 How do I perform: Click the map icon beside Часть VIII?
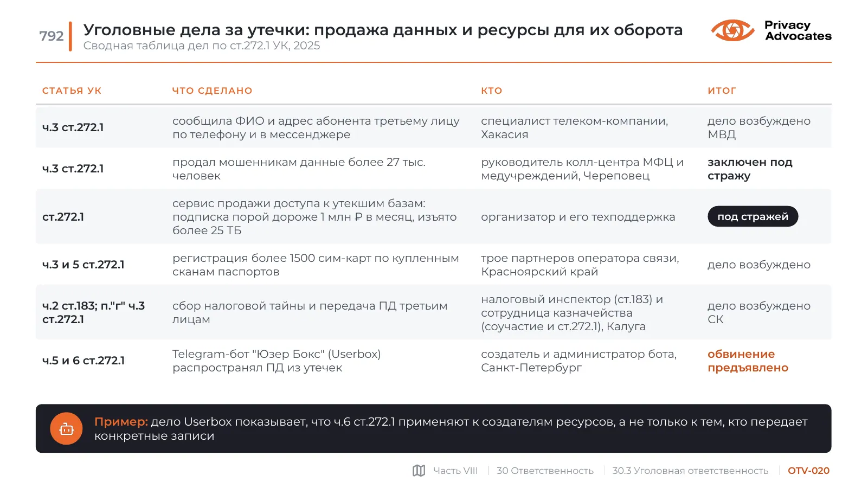(x=419, y=471)
